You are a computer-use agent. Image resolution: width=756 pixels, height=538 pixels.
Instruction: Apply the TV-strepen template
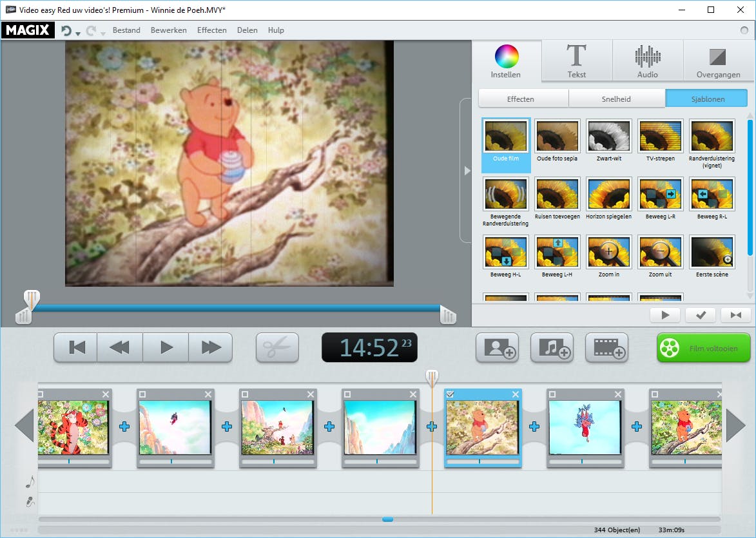point(661,140)
